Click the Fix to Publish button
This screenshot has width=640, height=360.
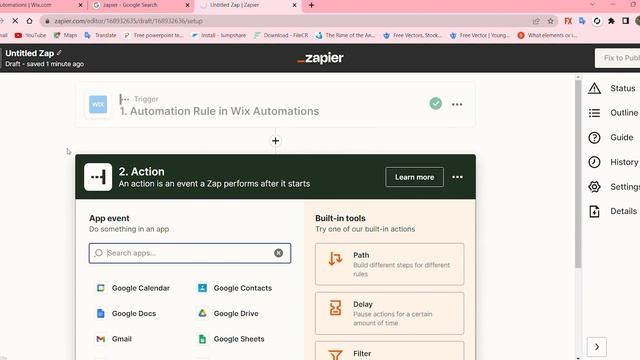(618, 58)
